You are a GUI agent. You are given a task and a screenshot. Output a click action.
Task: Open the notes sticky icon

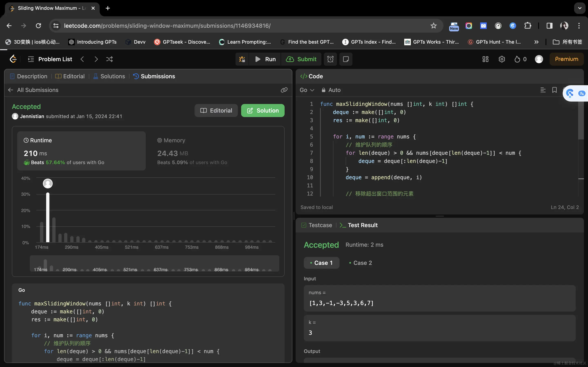346,59
